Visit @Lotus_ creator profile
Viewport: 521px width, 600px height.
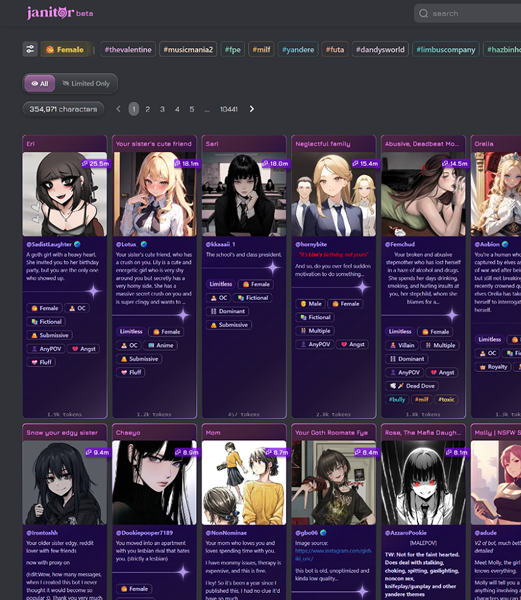[x=126, y=244]
